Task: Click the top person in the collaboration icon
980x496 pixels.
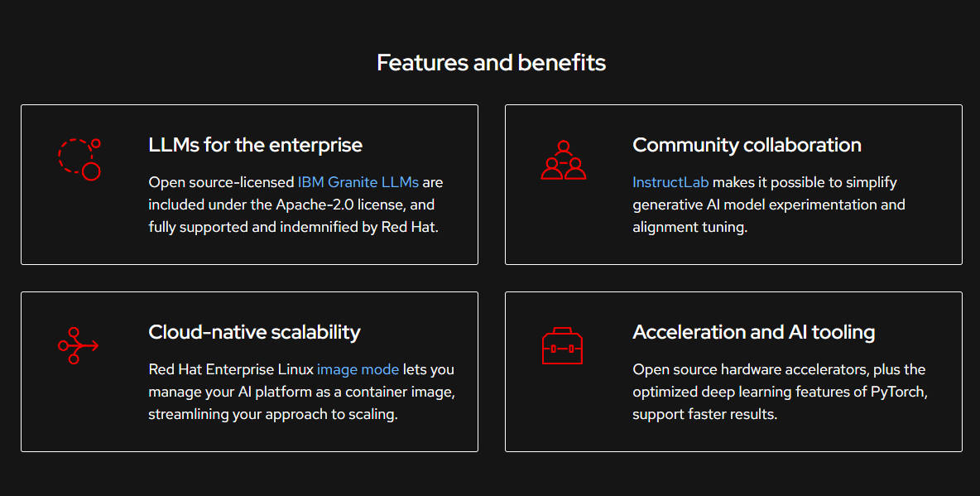Action: [564, 147]
